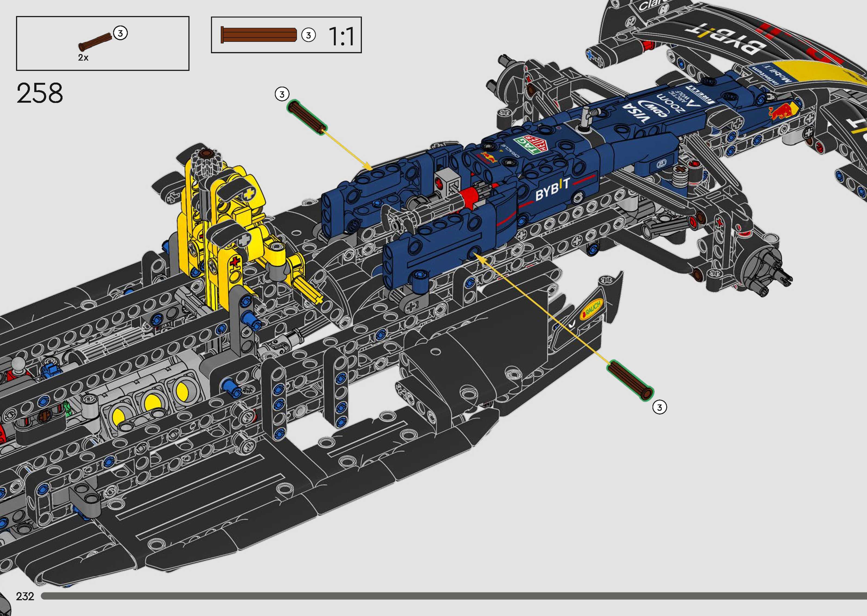
Task: Click the 1:1 scale label
Action: [x=341, y=36]
